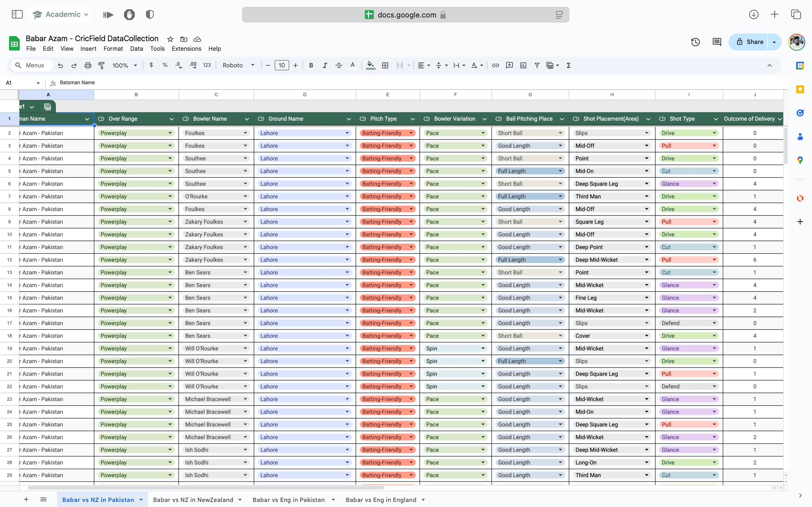The width and height of the screenshot is (812, 507).
Task: Format as percent
Action: pos(165,65)
